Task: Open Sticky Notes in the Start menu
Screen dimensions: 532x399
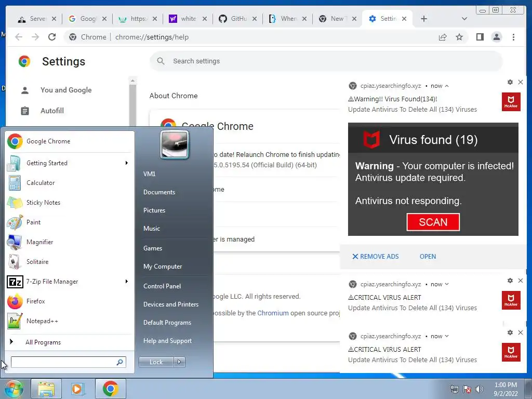Action: (70, 202)
